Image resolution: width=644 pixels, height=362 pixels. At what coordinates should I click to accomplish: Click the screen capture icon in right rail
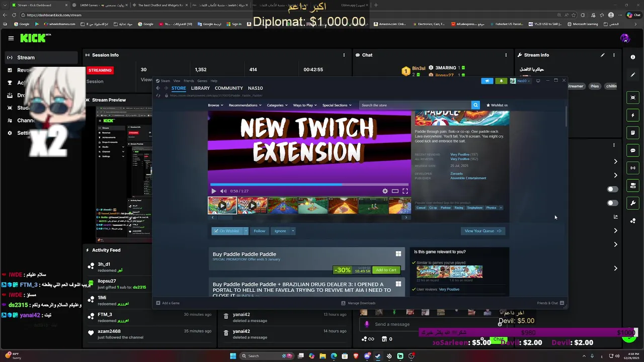coord(633,98)
